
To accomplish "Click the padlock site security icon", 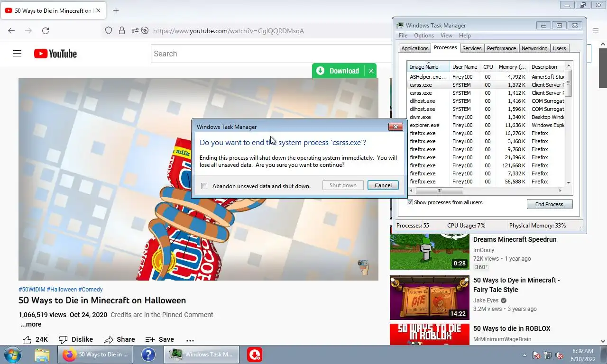I will click(122, 31).
